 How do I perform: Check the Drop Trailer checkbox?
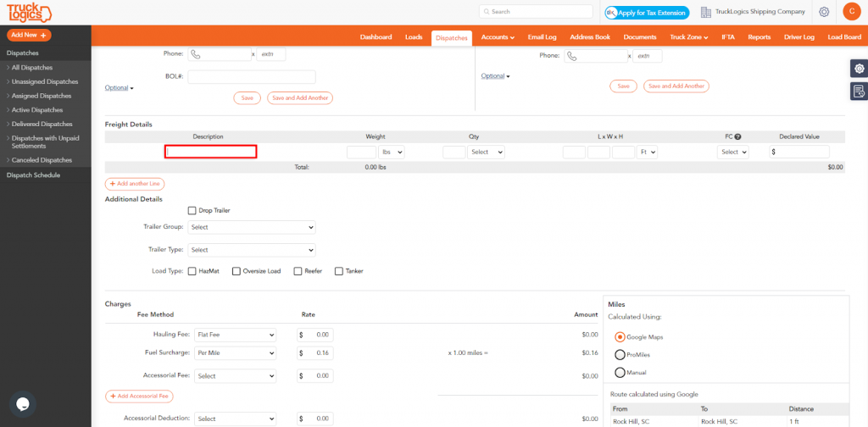(192, 210)
